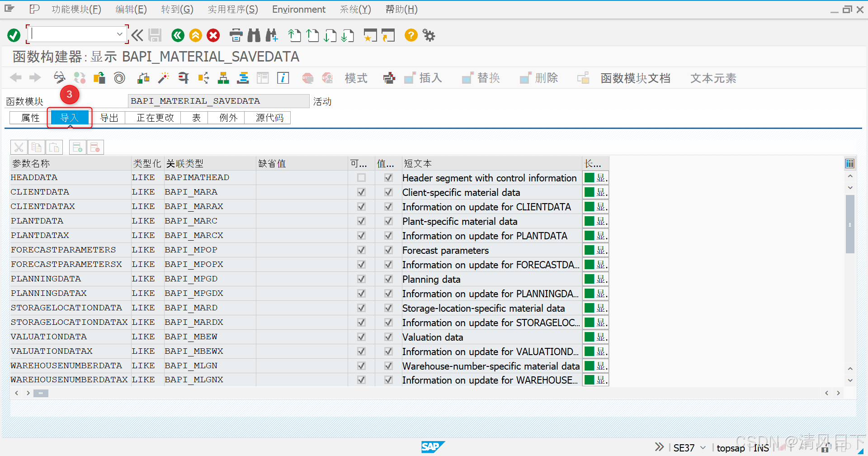The image size is (868, 456).
Task: Click long text button for HEADDATA row
Action: coord(595,178)
